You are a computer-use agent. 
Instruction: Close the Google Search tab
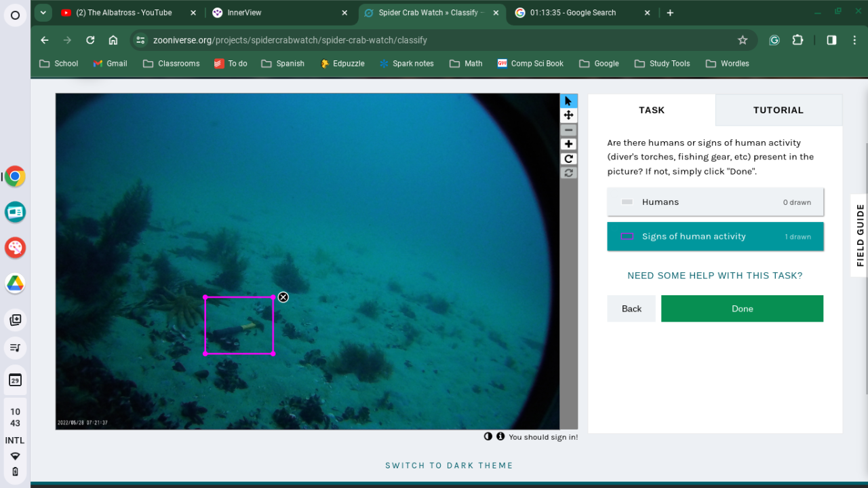[x=647, y=13]
